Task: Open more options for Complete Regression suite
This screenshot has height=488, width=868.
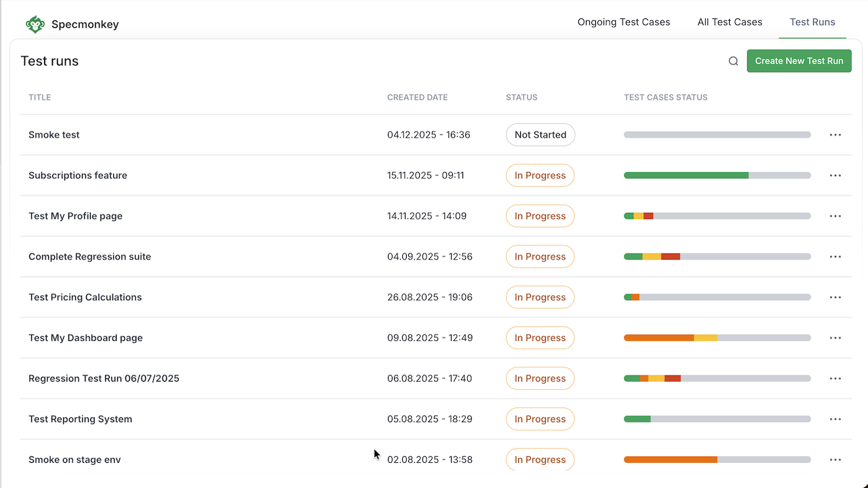Action: 835,257
